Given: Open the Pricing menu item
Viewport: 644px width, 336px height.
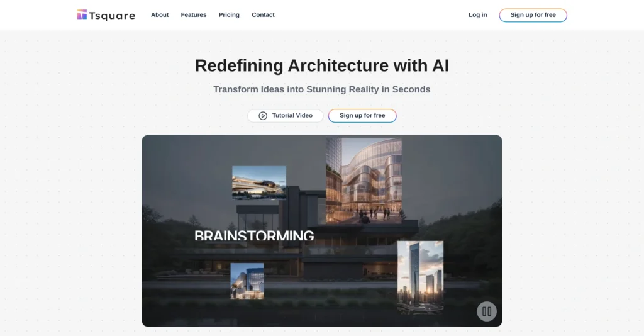Looking at the screenshot, I should click(229, 14).
